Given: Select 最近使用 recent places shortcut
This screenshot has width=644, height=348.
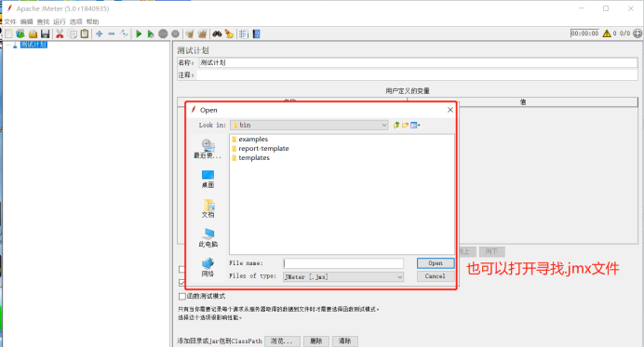Looking at the screenshot, I should click(x=208, y=149).
